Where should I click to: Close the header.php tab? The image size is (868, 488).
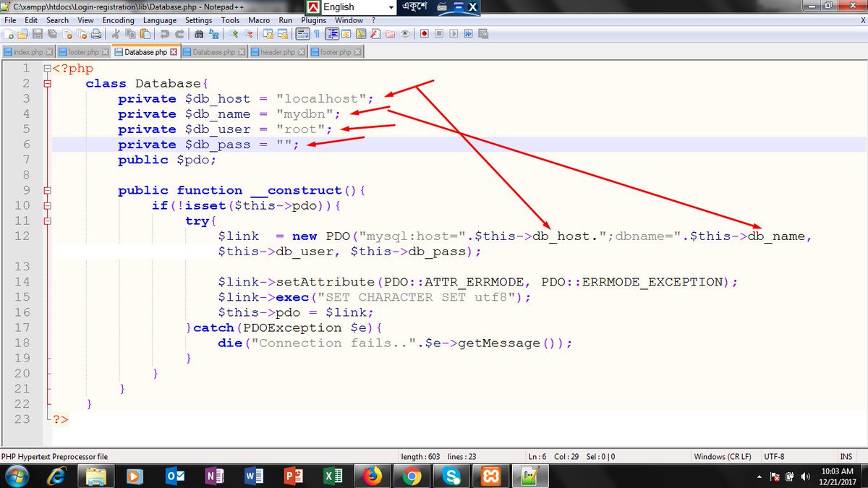tap(302, 51)
